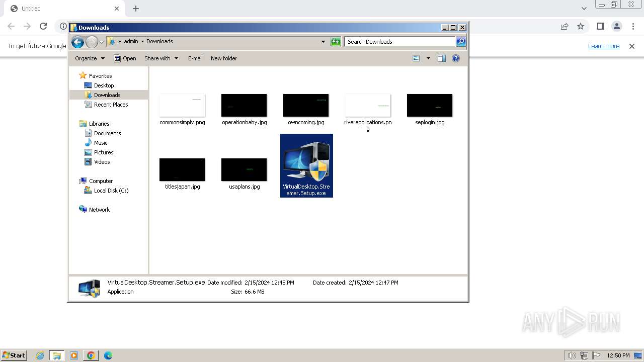The height and width of the screenshot is (362, 644).
Task: Switch to Windows Explorer taskbar button
Action: tap(57, 355)
